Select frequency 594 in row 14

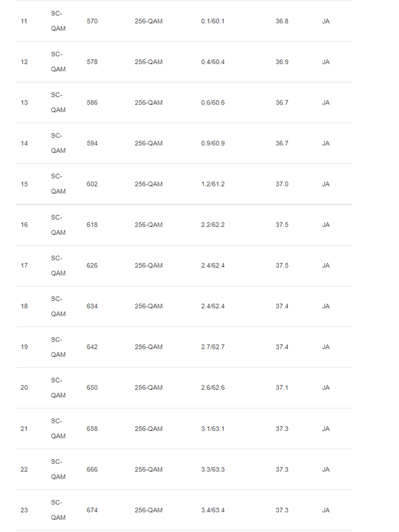pos(92,143)
